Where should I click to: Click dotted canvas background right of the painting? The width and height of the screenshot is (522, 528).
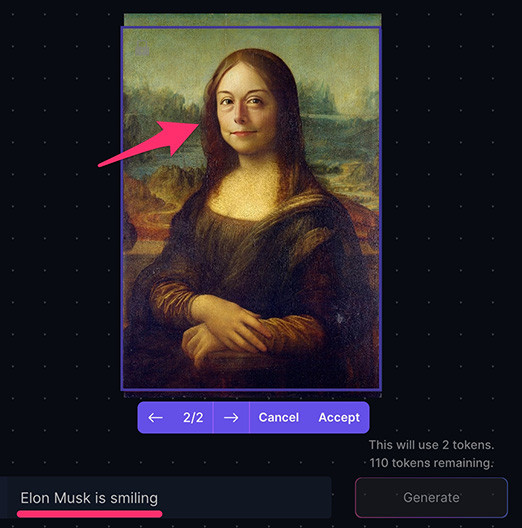451,236
